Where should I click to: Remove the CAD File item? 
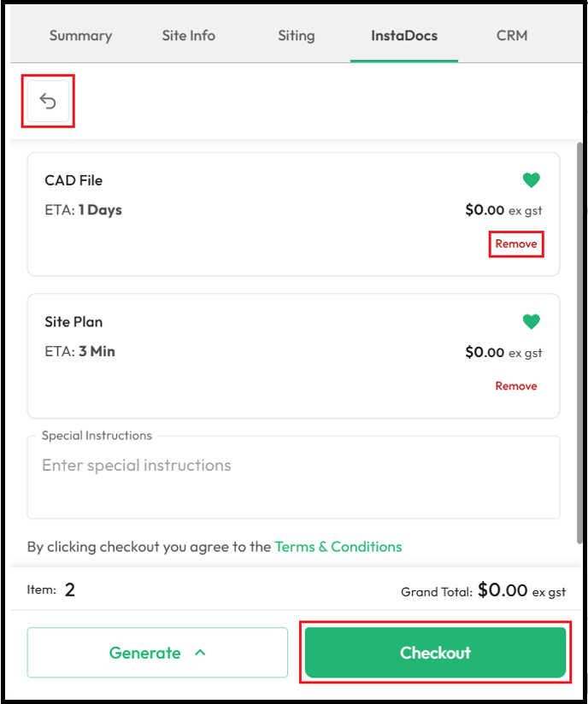click(x=516, y=243)
